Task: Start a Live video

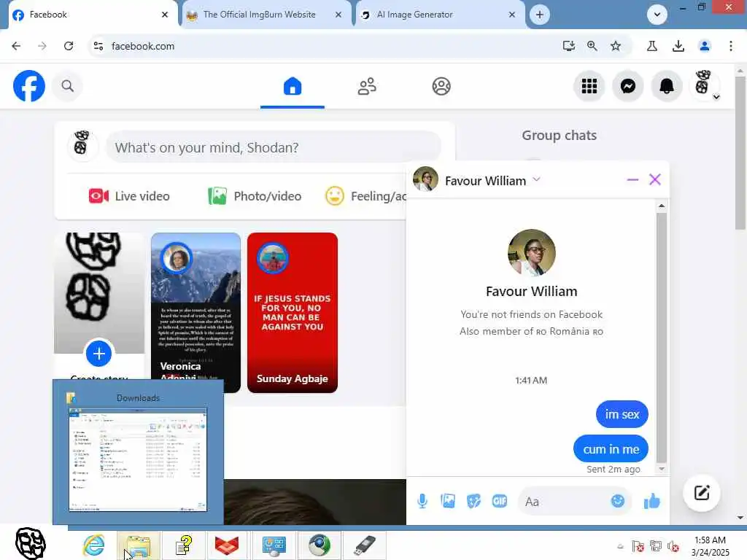Action: [129, 196]
